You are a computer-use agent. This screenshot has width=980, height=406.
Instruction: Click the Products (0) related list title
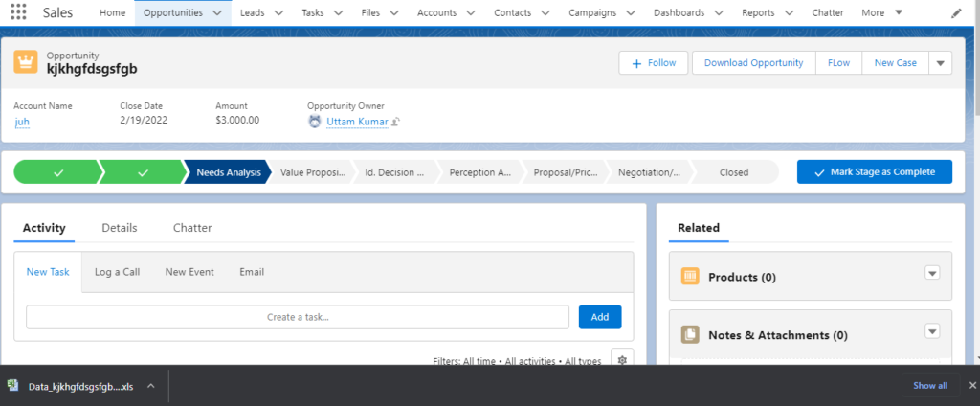[x=742, y=277]
